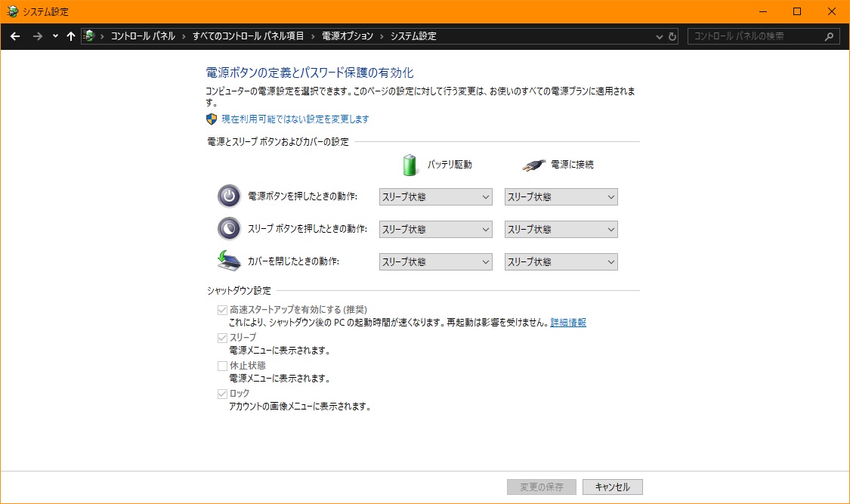Click the シャットダウン設定 section label
Screen dimensions: 850x504
click(x=239, y=290)
